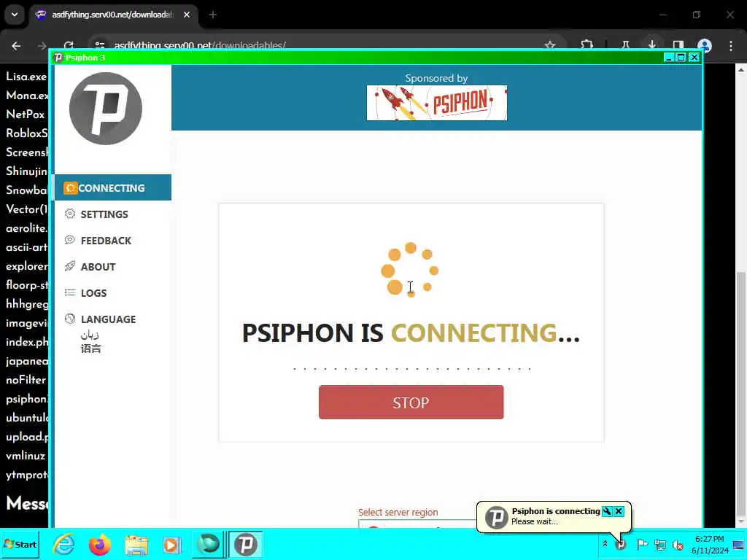Click the About rocket icon

pos(70,266)
